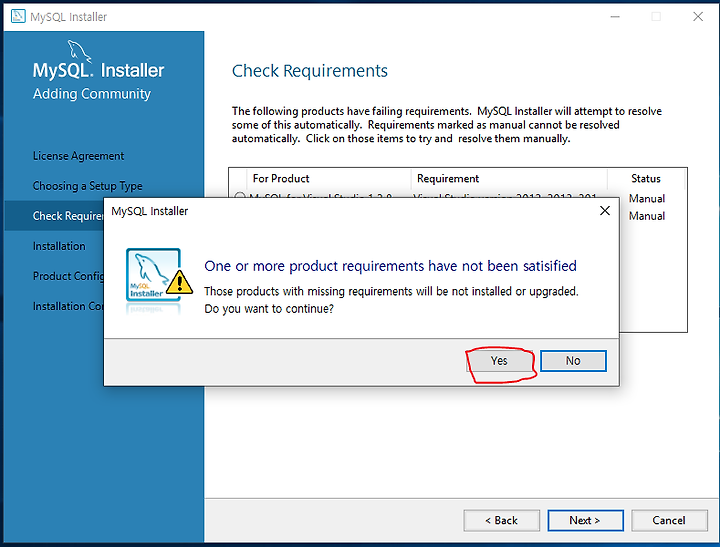Select the first row's Manual status cell
The width and height of the screenshot is (720, 547).
coord(647,198)
